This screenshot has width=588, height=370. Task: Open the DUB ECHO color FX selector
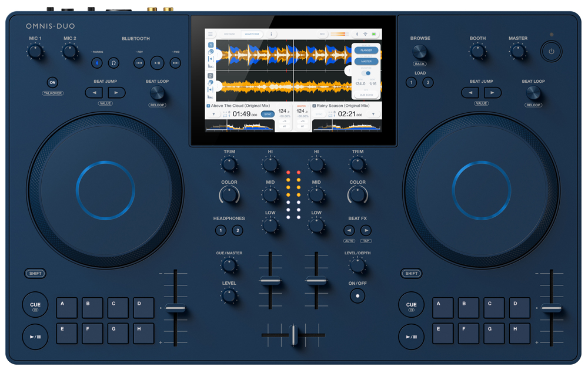[x=366, y=95]
